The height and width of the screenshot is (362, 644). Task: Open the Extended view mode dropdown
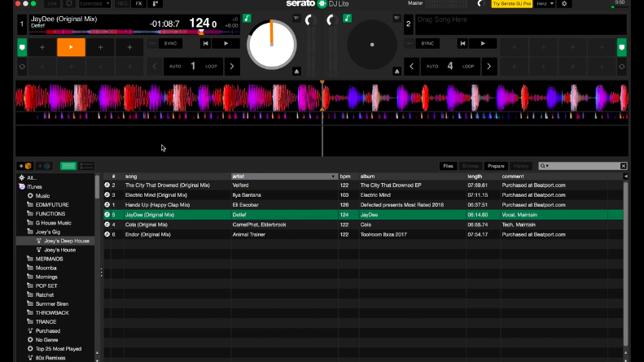pyautogui.click(x=94, y=4)
